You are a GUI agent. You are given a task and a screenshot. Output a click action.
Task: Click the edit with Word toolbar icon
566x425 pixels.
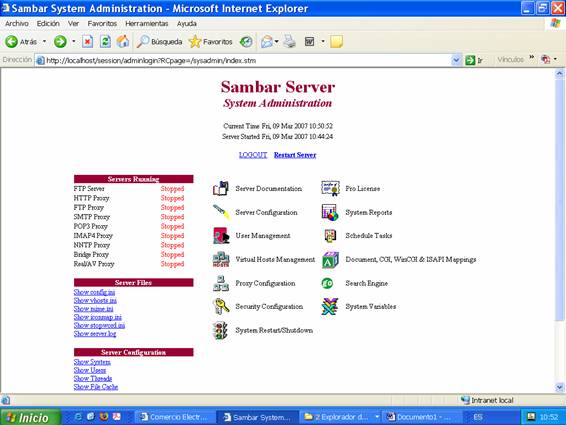pos(310,42)
